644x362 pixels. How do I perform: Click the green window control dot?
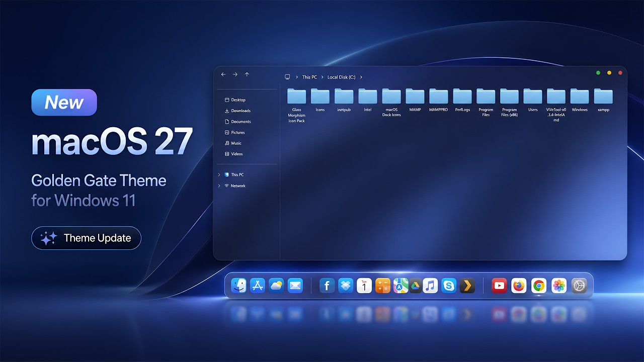click(x=598, y=73)
